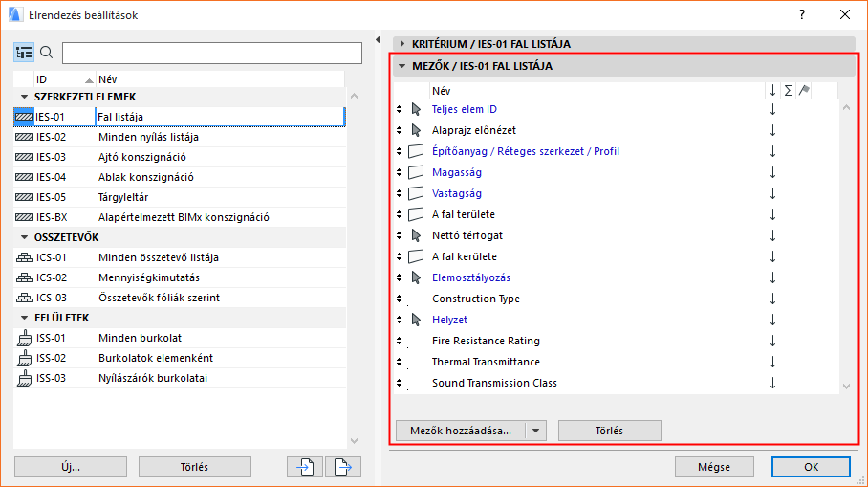Click the flag column header icon
Screen dimensions: 868x487
[804, 90]
